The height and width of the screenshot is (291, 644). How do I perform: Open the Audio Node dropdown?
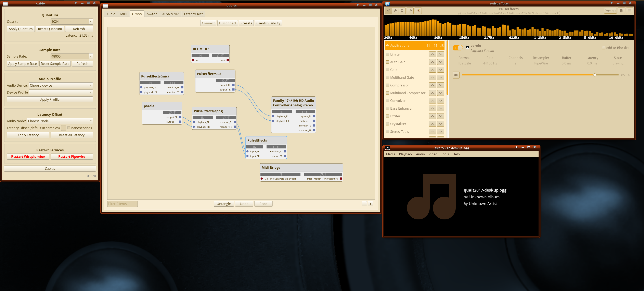(60, 121)
